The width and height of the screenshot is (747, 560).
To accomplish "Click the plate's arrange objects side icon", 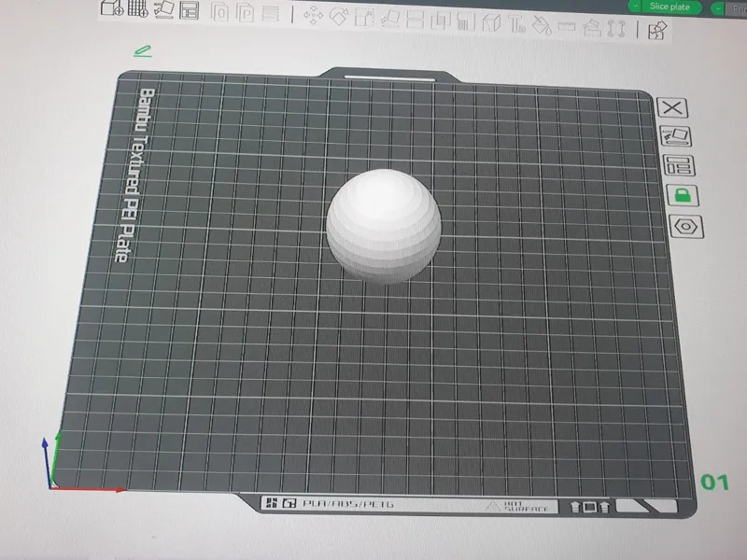I will click(x=679, y=166).
